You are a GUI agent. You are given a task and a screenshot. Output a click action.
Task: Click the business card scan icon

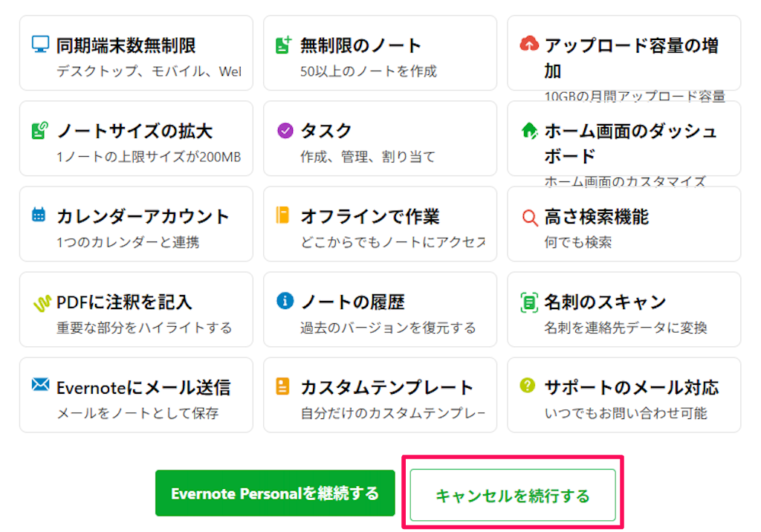(x=528, y=302)
